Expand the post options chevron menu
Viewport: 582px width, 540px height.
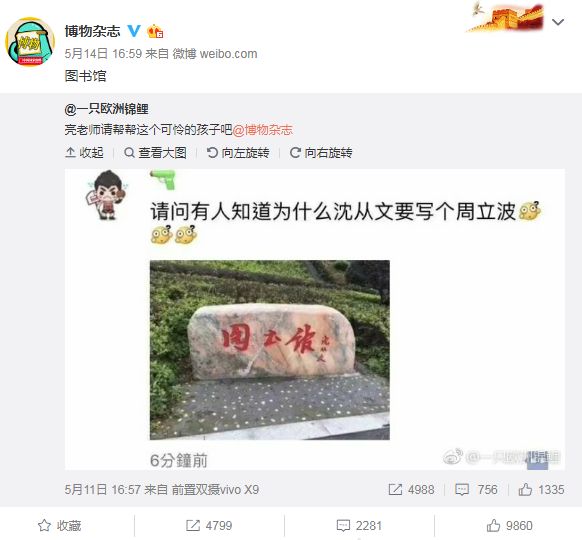point(558,22)
